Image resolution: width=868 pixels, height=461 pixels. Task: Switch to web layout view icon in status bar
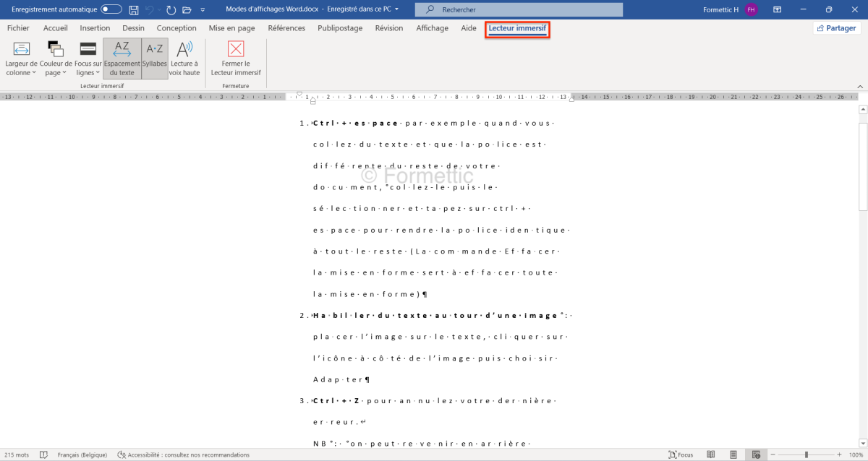756,454
